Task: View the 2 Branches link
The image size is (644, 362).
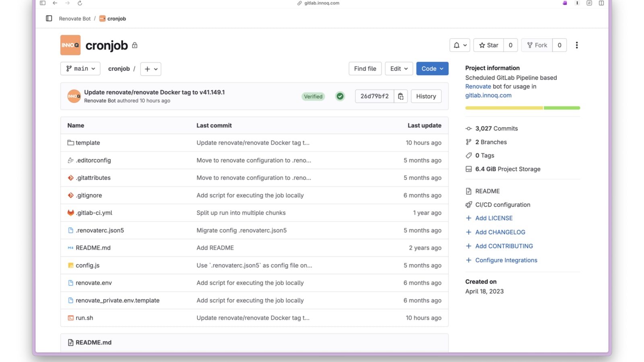Action: click(491, 142)
